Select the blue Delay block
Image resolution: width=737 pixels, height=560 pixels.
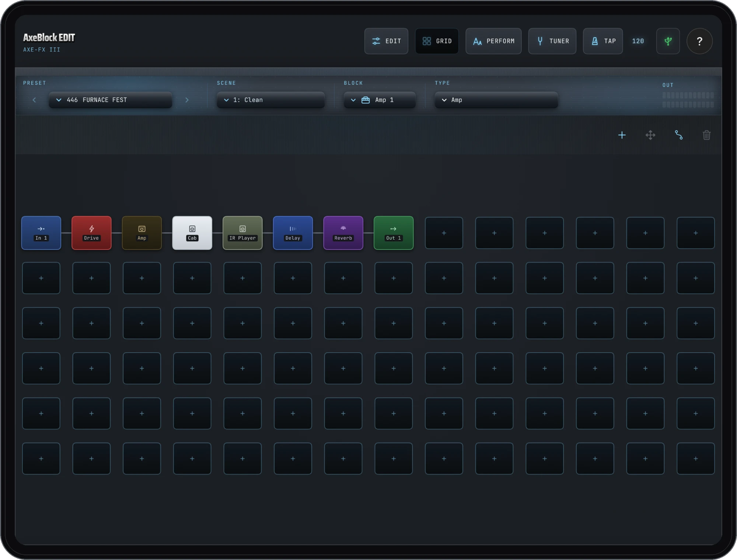293,233
